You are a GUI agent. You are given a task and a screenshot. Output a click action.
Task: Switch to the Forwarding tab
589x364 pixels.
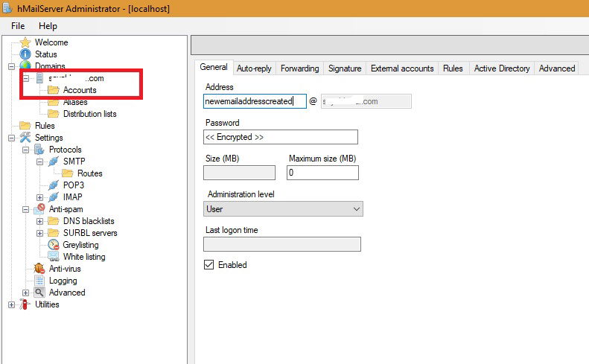tap(300, 68)
